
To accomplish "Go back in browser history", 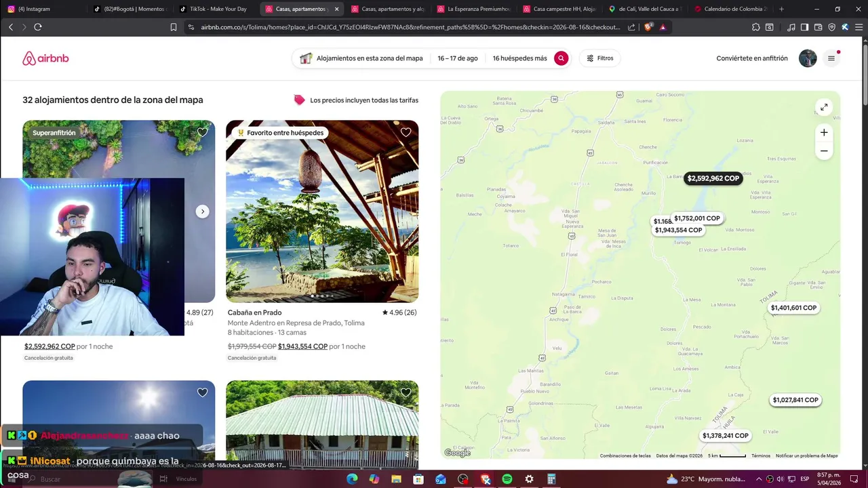I will point(11,27).
